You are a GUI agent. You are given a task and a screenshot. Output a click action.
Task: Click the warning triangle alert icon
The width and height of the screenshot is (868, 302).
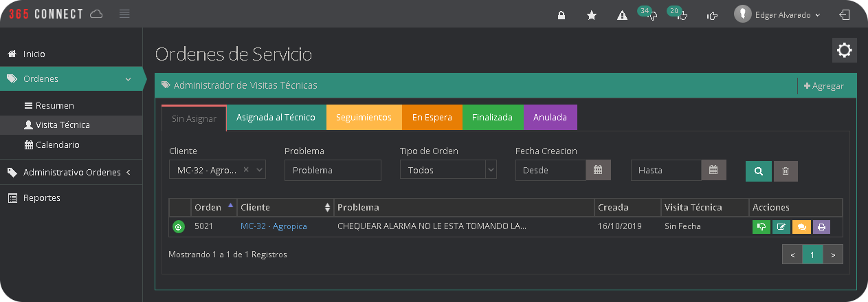(622, 15)
